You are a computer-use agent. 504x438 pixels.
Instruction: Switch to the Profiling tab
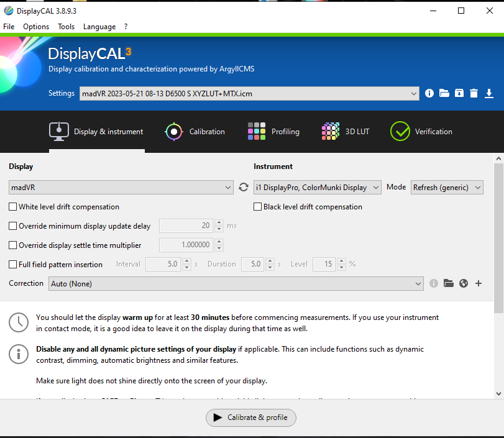click(x=273, y=132)
